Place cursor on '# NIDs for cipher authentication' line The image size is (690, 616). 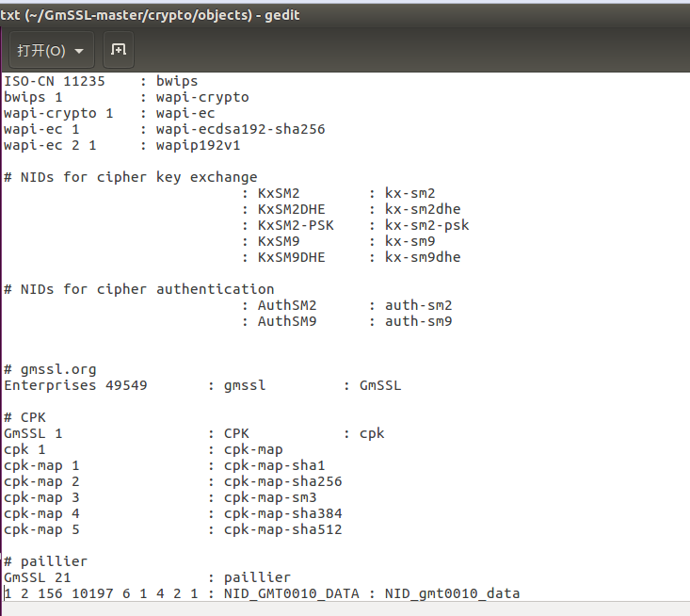click(x=139, y=289)
